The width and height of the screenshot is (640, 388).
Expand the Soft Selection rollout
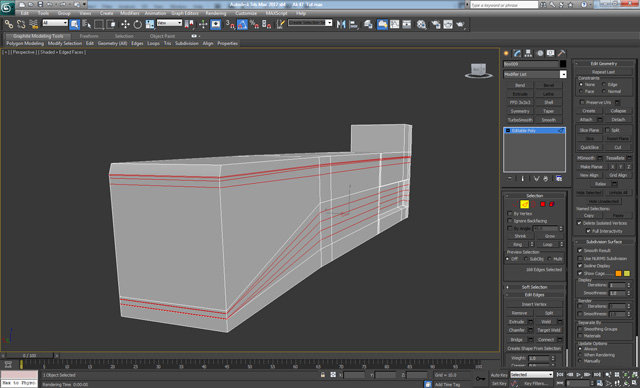[534, 287]
